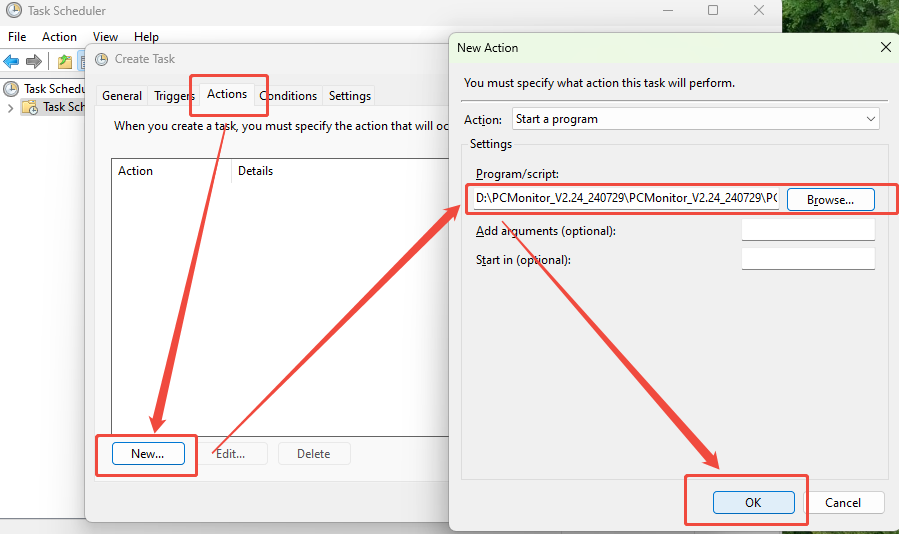Switch to the Settings tab
The width and height of the screenshot is (899, 534).
(350, 96)
